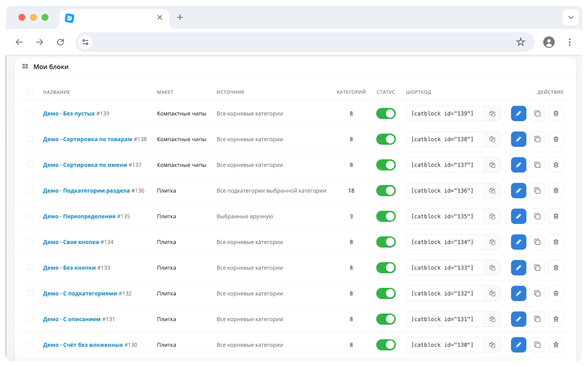Open a new browser tab
Viewport: 588px width, 367px height.
click(180, 17)
